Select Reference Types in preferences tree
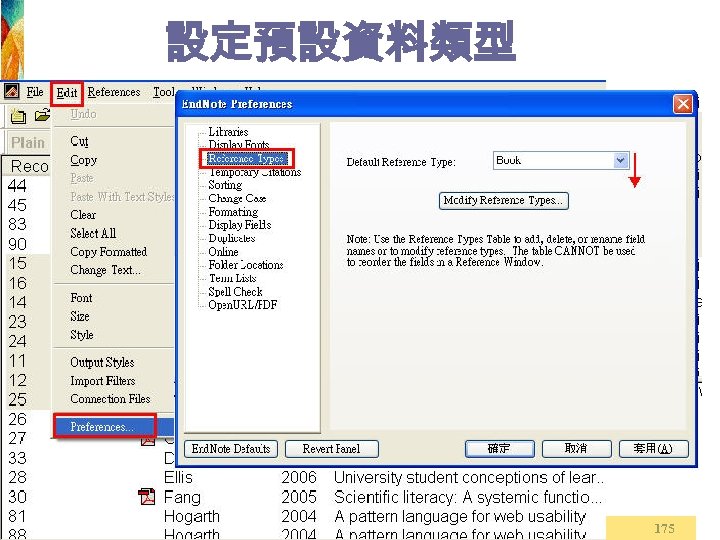The image size is (720, 540). pos(247,159)
